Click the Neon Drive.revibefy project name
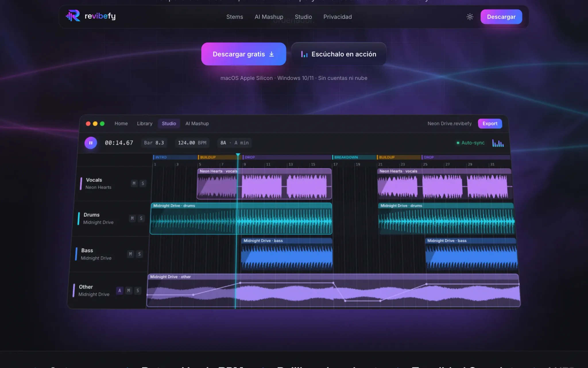This screenshot has width=588, height=368. (449, 124)
